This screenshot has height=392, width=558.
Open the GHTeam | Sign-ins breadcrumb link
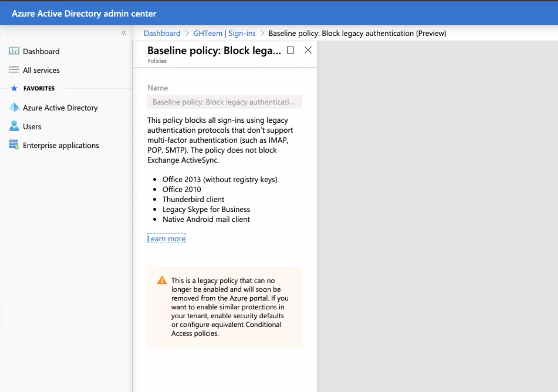224,33
